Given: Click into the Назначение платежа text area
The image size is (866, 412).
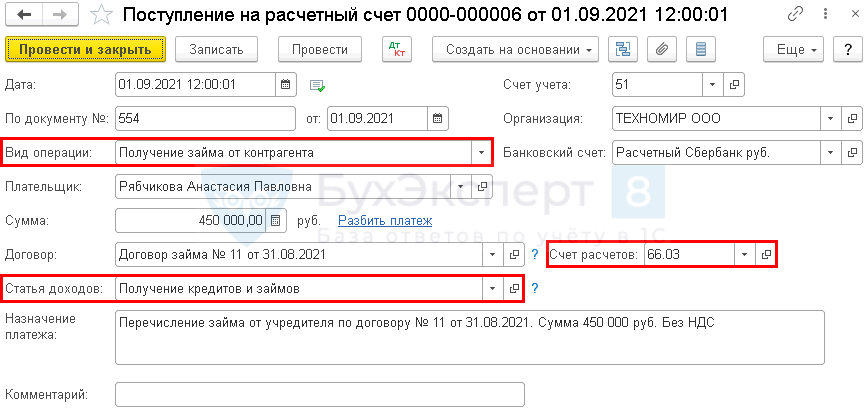Looking at the screenshot, I should click(470, 337).
